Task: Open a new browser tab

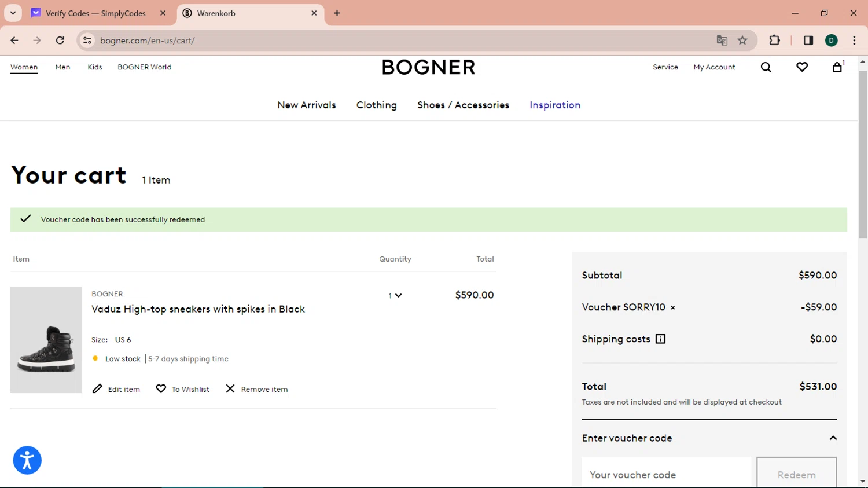Action: click(x=337, y=13)
